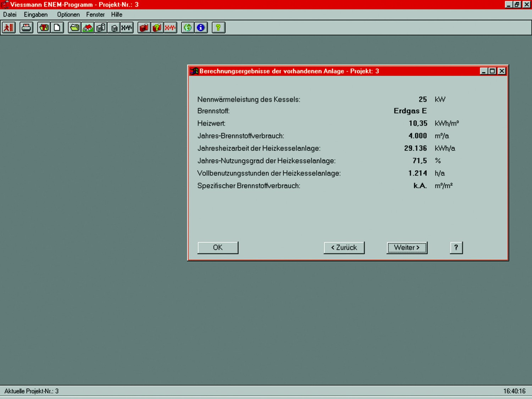Viewport: 532px width, 399px height.
Task: Click the label Nennwärmeleistung des Kessels
Action: click(249, 99)
